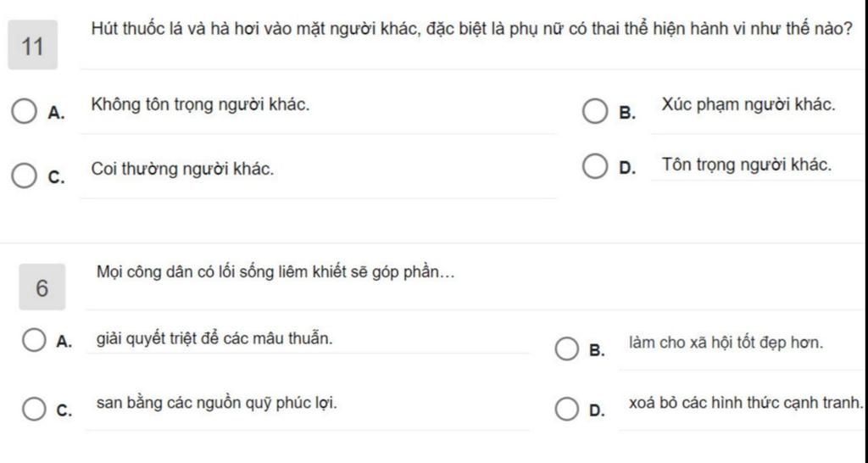The image size is (868, 463).
Task: Select radio button A for question 6
Action: click(34, 339)
